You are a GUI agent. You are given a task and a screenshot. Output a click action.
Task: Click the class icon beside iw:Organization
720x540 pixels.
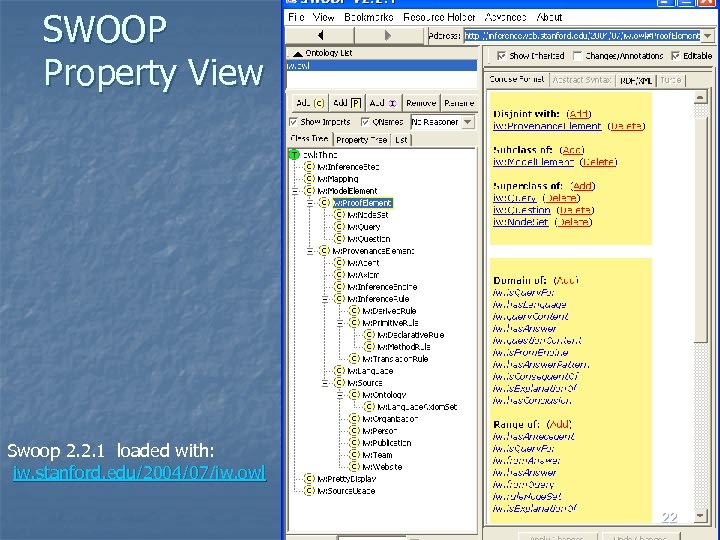(x=354, y=418)
